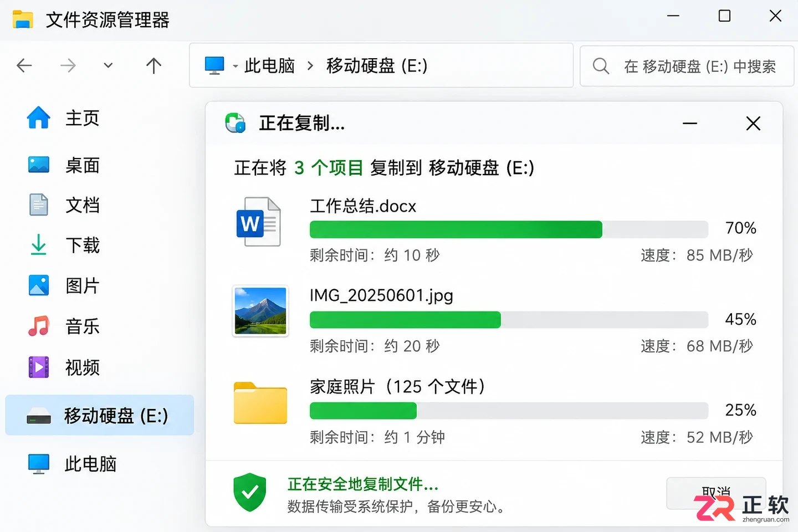Click 剩余时间: 约 1 分钟 text
Image resolution: width=798 pixels, height=532 pixels.
pos(377,437)
